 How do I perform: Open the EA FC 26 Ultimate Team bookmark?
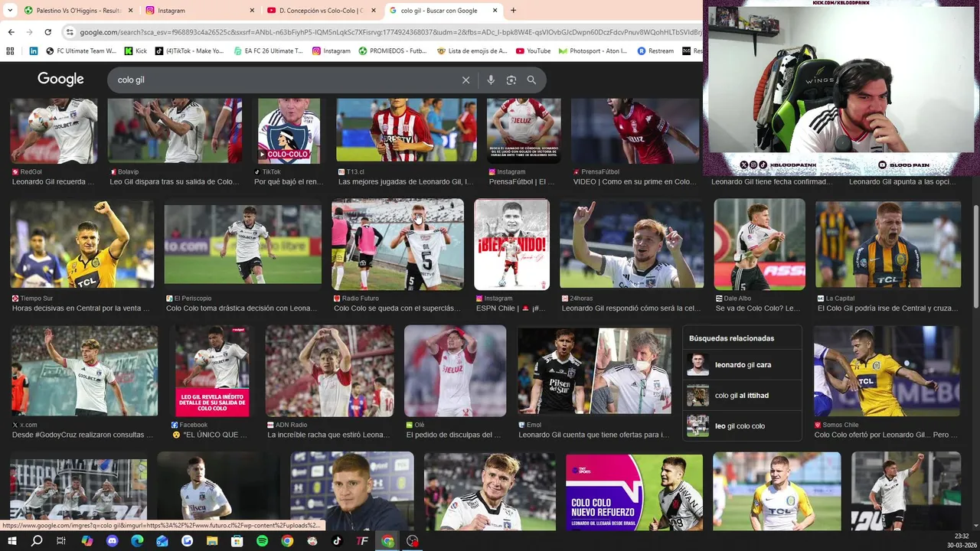click(x=268, y=51)
